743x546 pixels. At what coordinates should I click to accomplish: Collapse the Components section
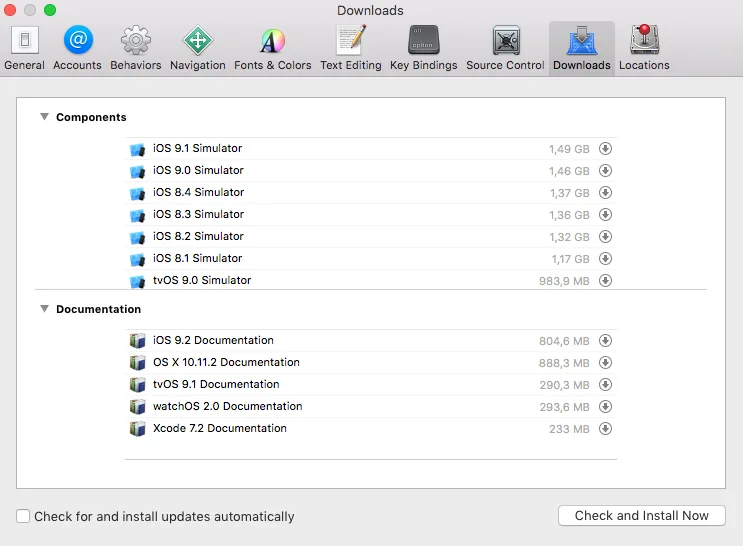(44, 117)
